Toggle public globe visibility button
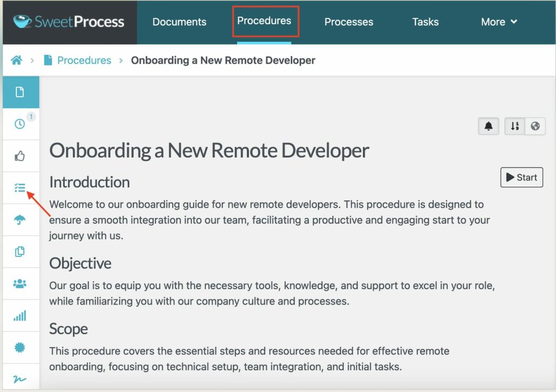556x392 pixels. coord(535,127)
